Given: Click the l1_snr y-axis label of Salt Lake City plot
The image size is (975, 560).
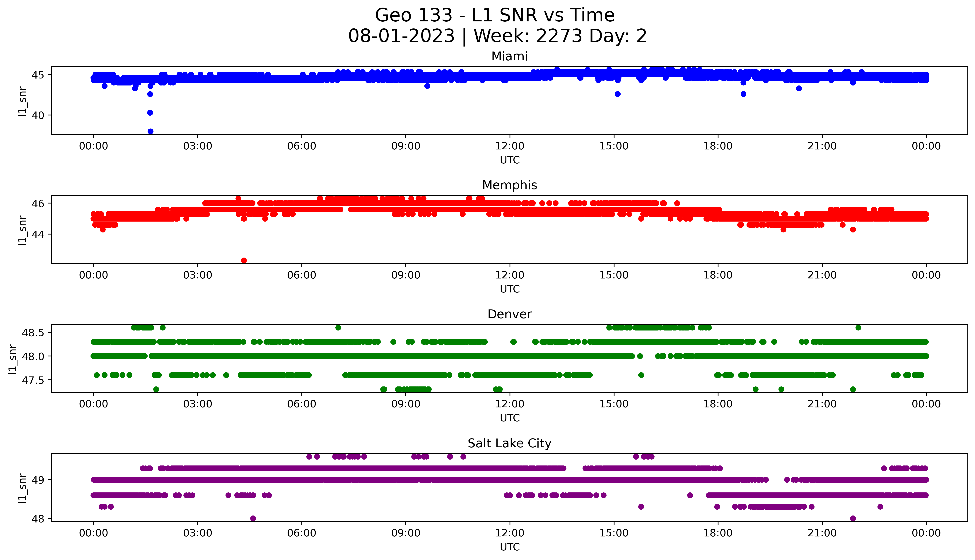Looking at the screenshot, I should pyautogui.click(x=23, y=489).
